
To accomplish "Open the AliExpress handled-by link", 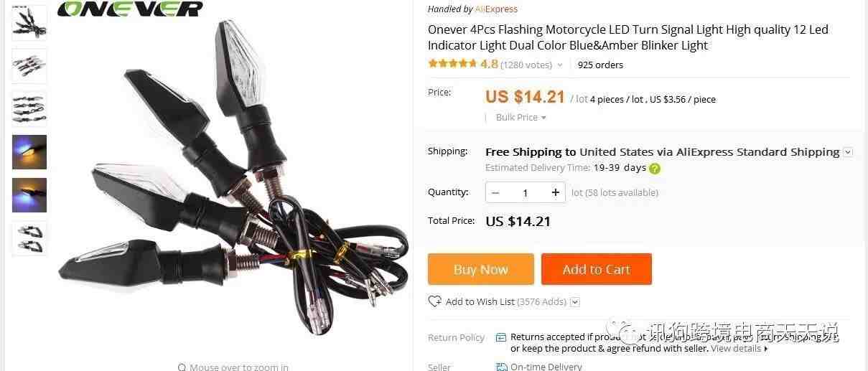I will tap(496, 9).
